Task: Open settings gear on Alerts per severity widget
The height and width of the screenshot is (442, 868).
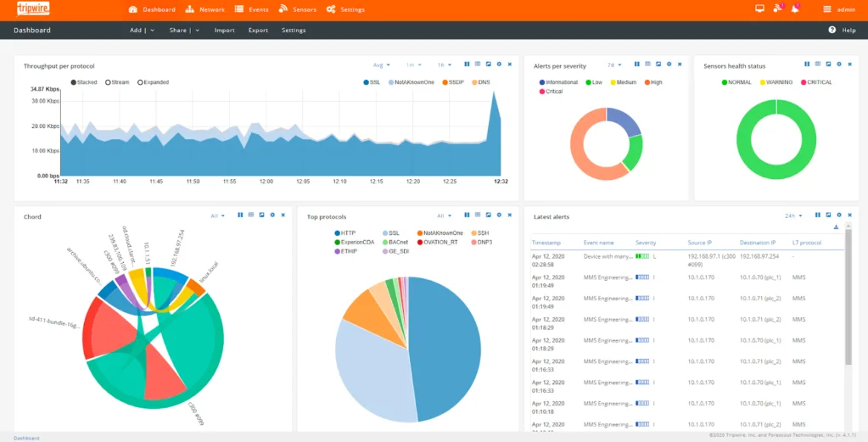Action: (669, 64)
